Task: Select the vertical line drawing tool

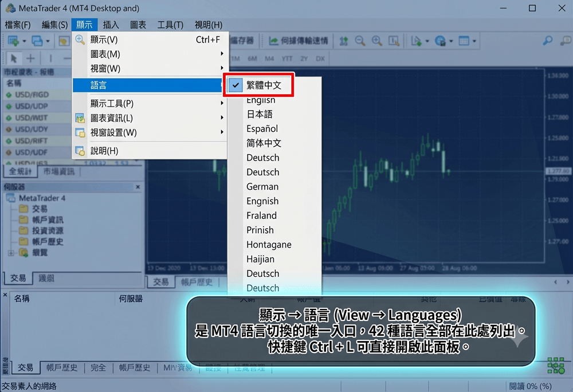Action: (x=50, y=58)
